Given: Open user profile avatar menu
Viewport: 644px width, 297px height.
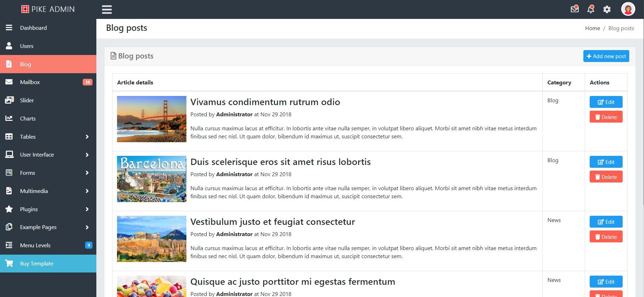Looking at the screenshot, I should (x=628, y=9).
